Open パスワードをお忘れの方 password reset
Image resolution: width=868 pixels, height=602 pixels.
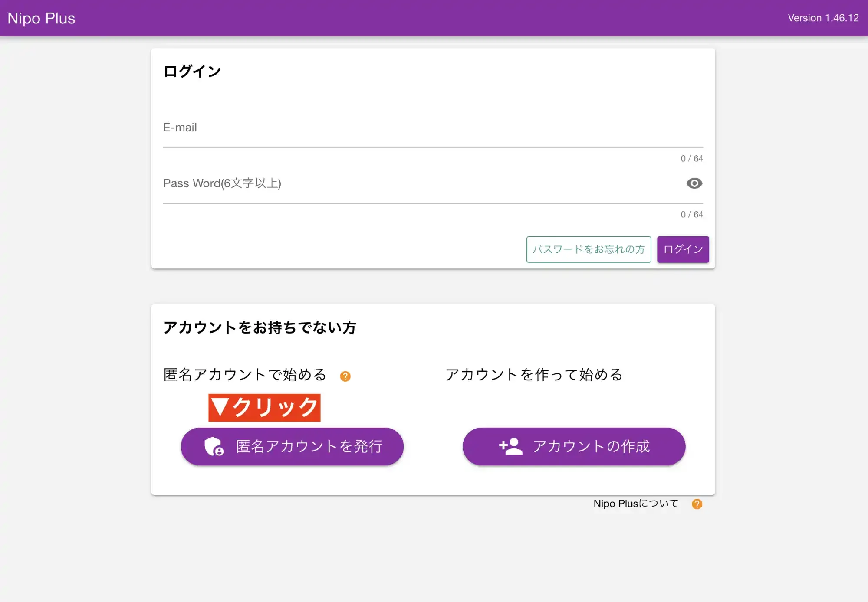coord(589,249)
